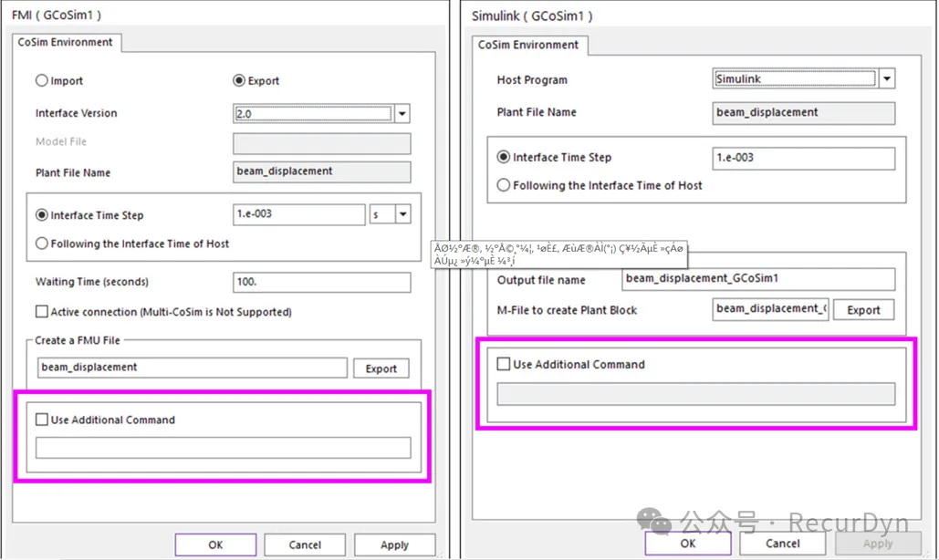Image resolution: width=939 pixels, height=560 pixels.
Task: Click the Output file name field
Action: (757, 280)
